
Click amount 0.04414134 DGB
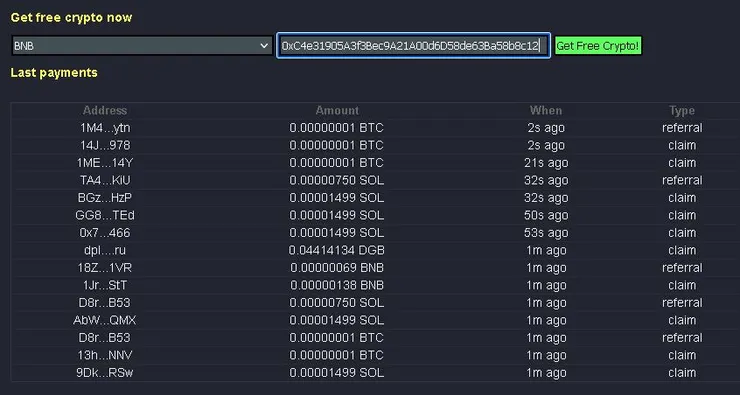336,250
